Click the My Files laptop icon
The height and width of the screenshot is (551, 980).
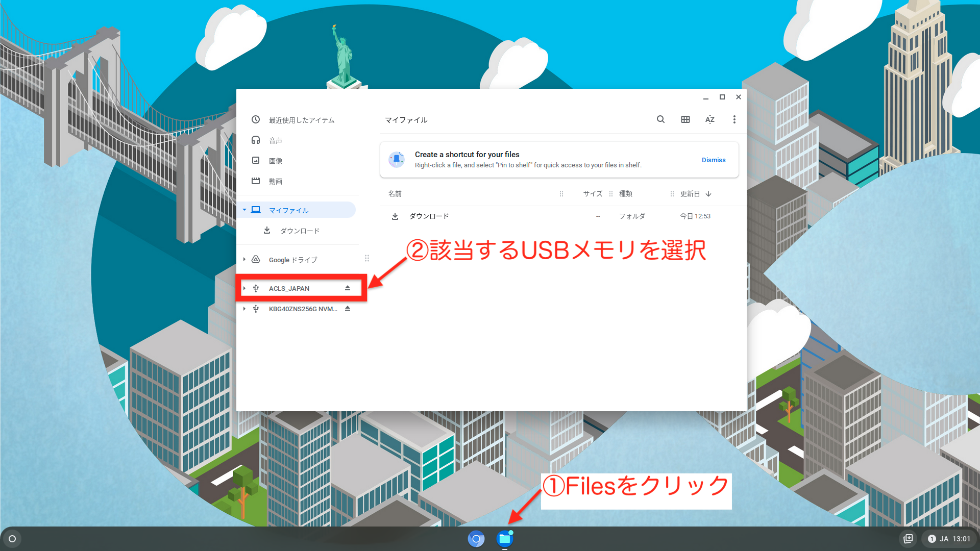pyautogui.click(x=256, y=210)
